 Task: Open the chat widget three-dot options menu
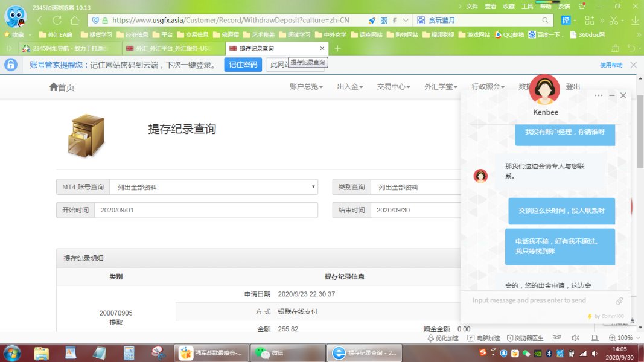[x=598, y=95]
